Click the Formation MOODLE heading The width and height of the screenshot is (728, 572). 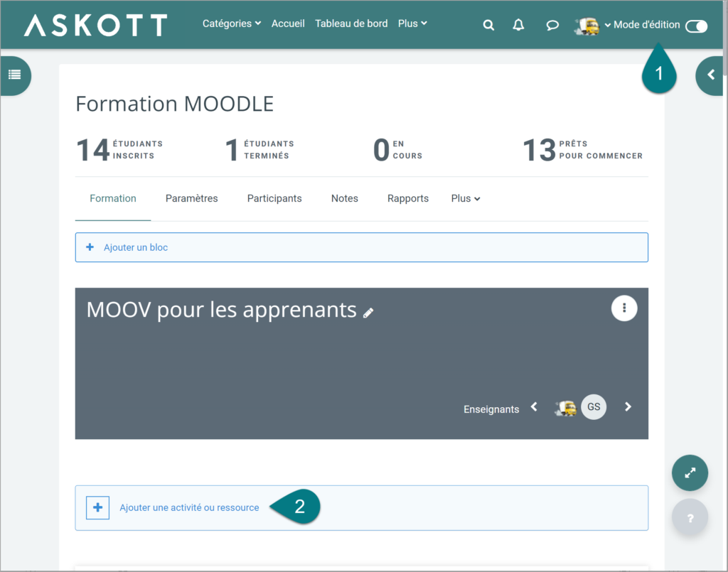175,104
